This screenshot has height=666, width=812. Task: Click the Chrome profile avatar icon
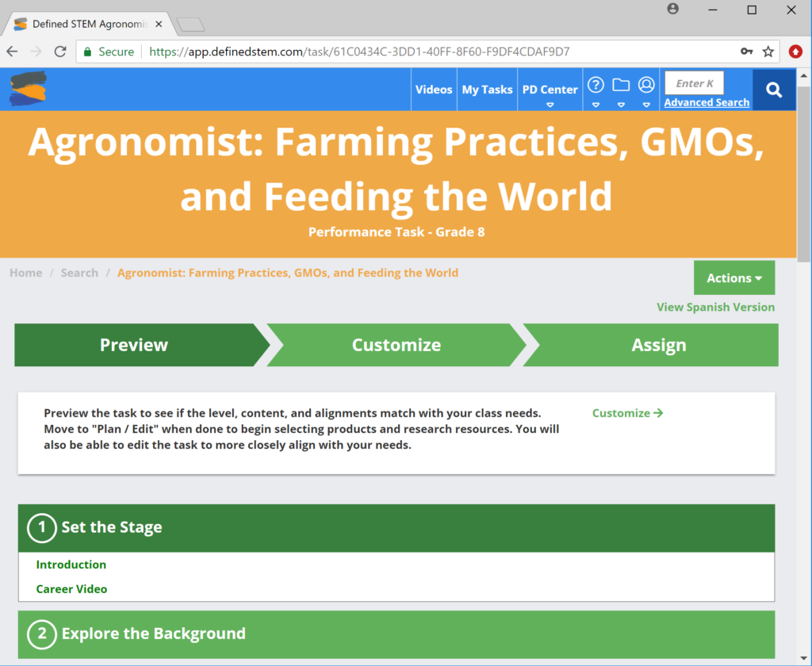673,10
